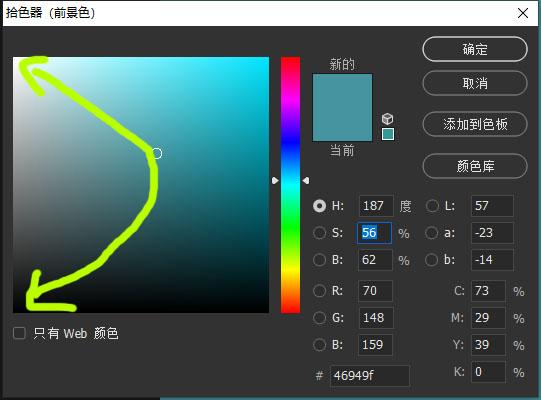
Task: Click the vertical rainbow hue strip
Action: [x=290, y=185]
